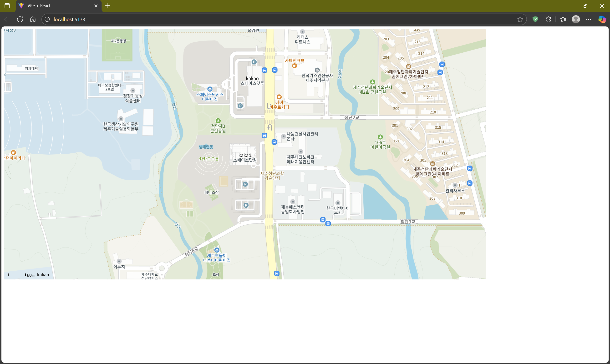Open a new browser tab
This screenshot has width=610, height=364.
(x=108, y=6)
